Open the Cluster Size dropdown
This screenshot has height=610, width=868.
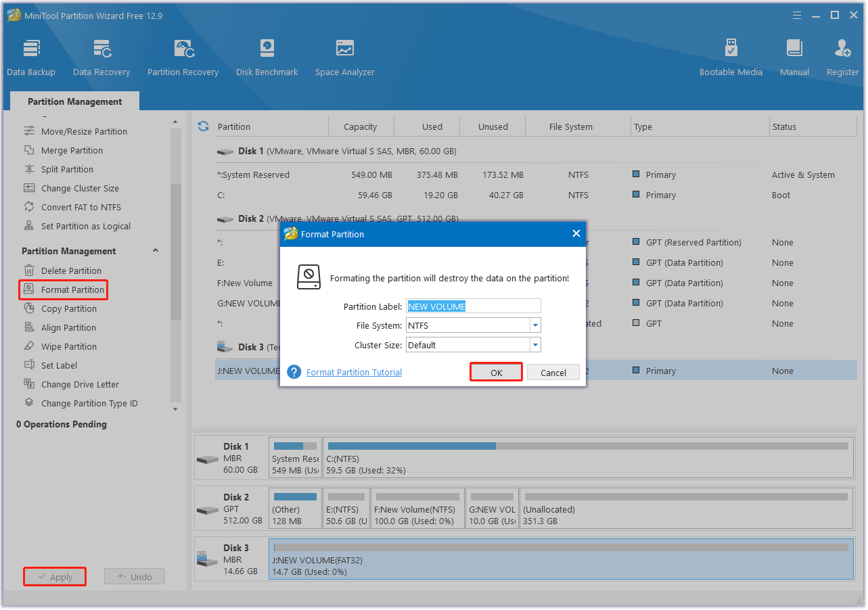pos(535,345)
